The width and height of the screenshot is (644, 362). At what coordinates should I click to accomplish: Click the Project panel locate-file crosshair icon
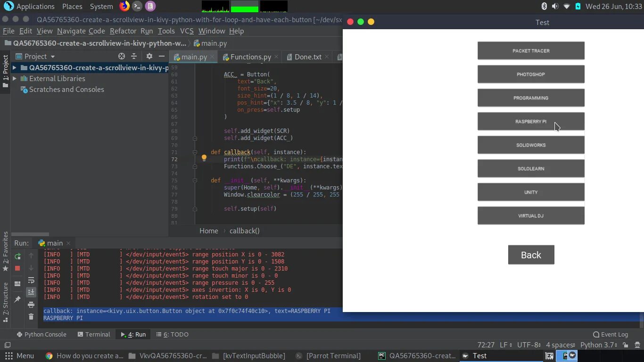[122, 56]
